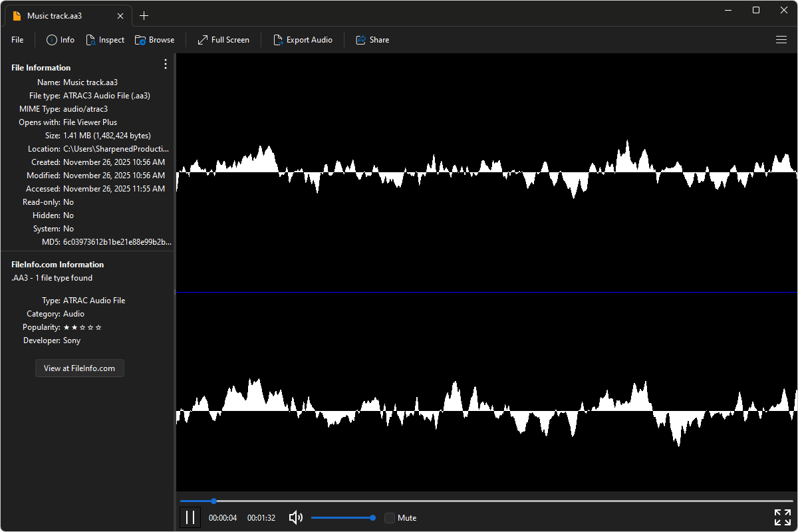Open the hamburger menu
798x532 pixels.
pos(781,40)
